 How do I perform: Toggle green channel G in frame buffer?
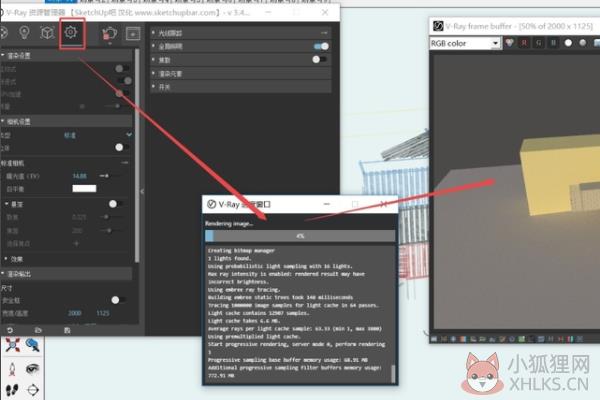(539, 43)
